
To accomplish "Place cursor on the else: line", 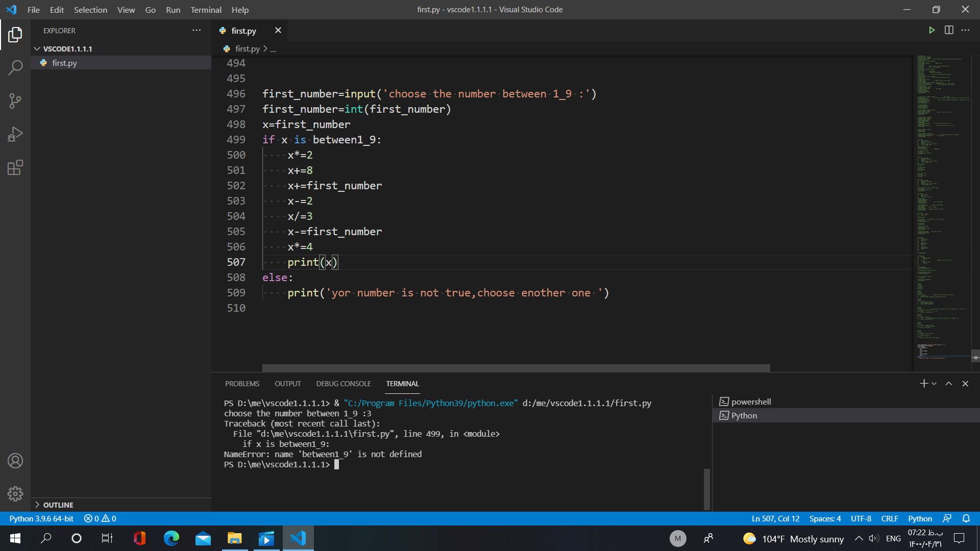I will tap(278, 278).
